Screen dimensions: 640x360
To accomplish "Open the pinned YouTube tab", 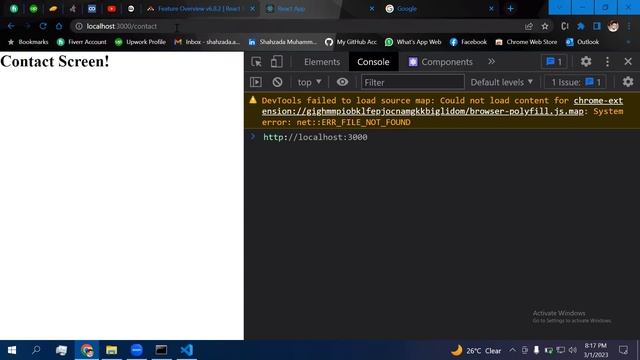I will [x=111, y=9].
